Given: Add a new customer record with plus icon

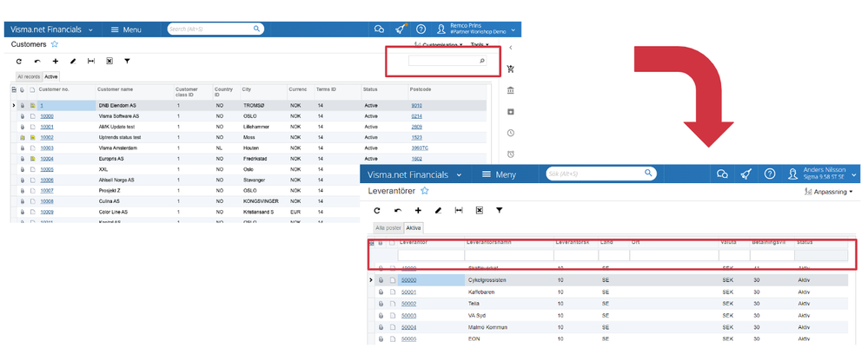Looking at the screenshot, I should point(56,62).
